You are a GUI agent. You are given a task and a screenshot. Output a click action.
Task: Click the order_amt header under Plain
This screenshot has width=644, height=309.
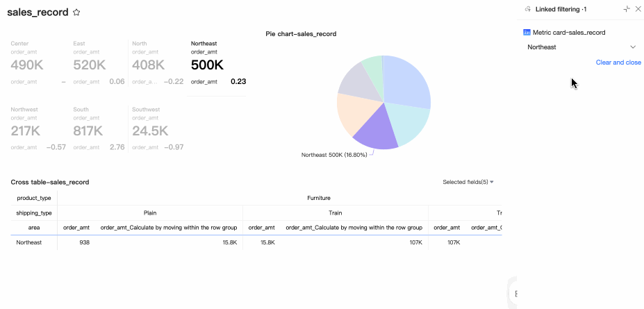(76, 228)
